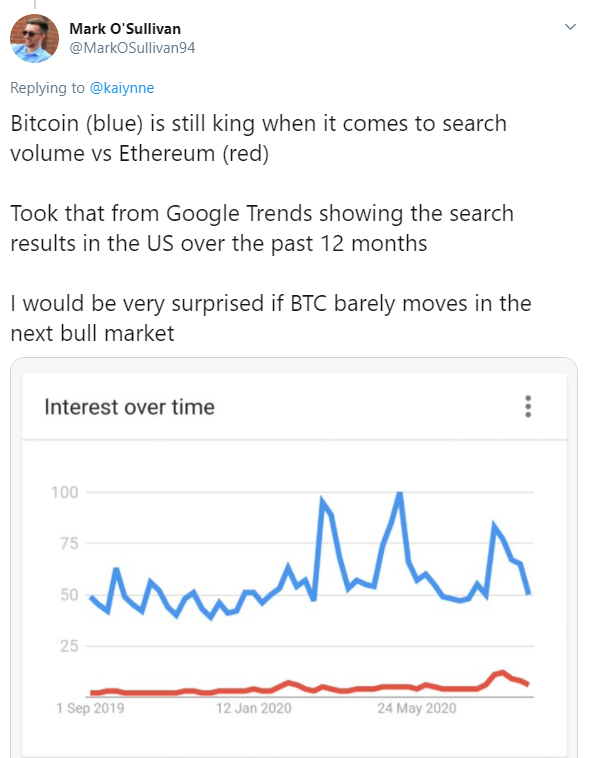
Task: Click the 75 gridline label
Action: pos(69,544)
